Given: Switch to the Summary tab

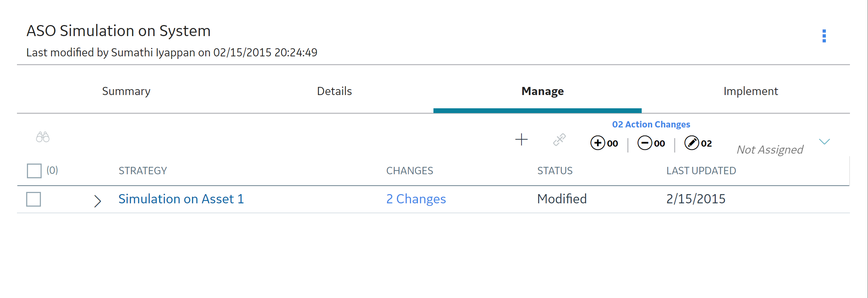Looking at the screenshot, I should point(126,91).
